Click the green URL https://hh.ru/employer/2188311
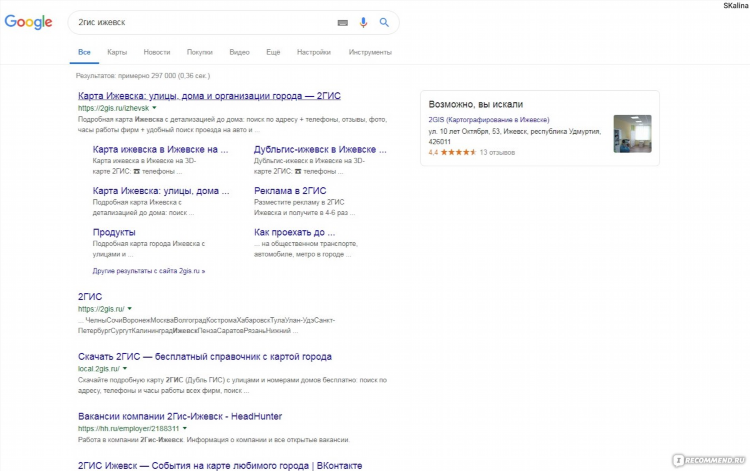The width and height of the screenshot is (750, 471). click(x=128, y=428)
